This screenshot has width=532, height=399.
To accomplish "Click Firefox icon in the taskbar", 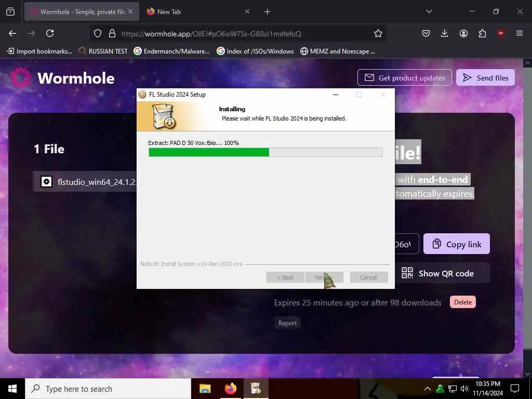I will 230,389.
